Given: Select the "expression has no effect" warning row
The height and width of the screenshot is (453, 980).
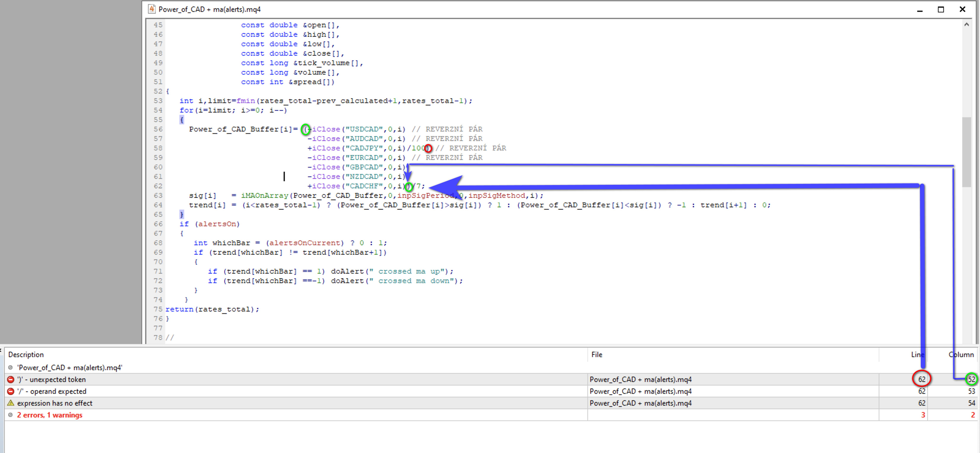Looking at the screenshot, I should pos(54,403).
